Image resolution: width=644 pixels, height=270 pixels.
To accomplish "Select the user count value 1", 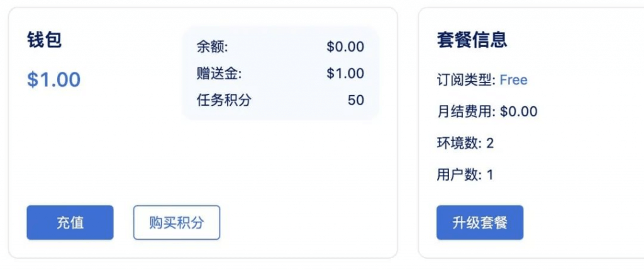I will [490, 175].
